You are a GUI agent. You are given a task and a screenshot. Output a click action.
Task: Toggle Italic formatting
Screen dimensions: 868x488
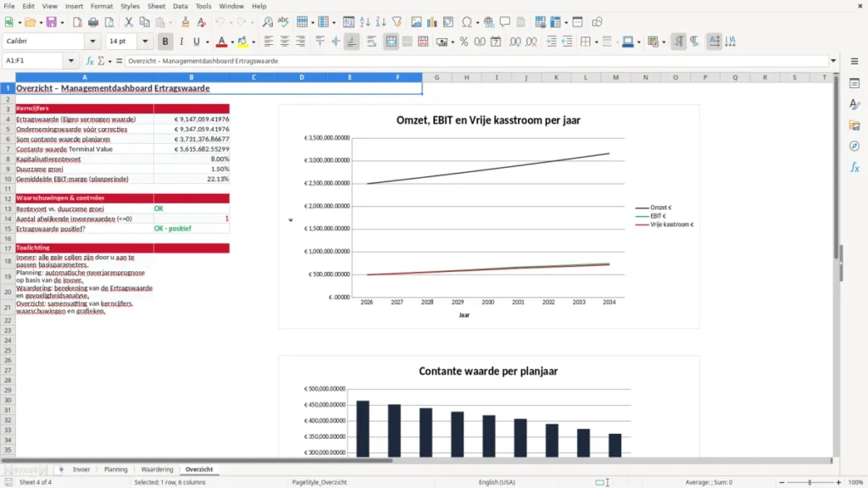coord(181,42)
